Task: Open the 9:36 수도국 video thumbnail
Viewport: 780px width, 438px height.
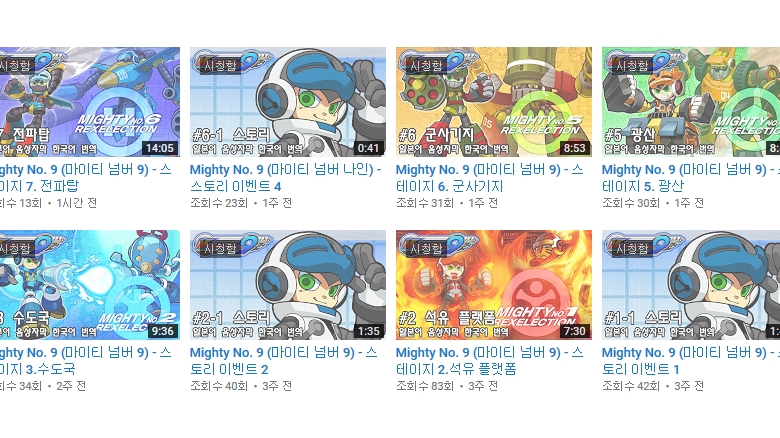Action: [90, 285]
